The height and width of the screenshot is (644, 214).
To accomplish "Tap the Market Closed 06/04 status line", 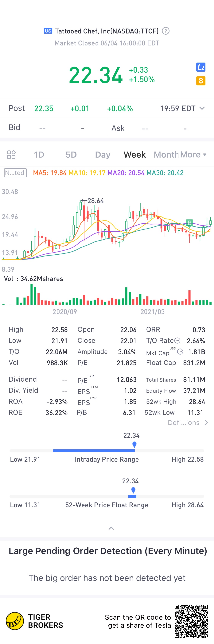I will (107, 43).
